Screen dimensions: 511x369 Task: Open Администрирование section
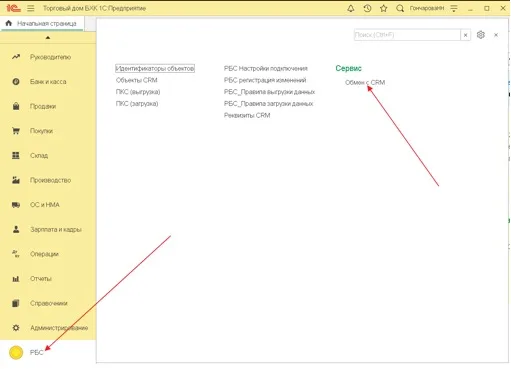(x=59, y=328)
